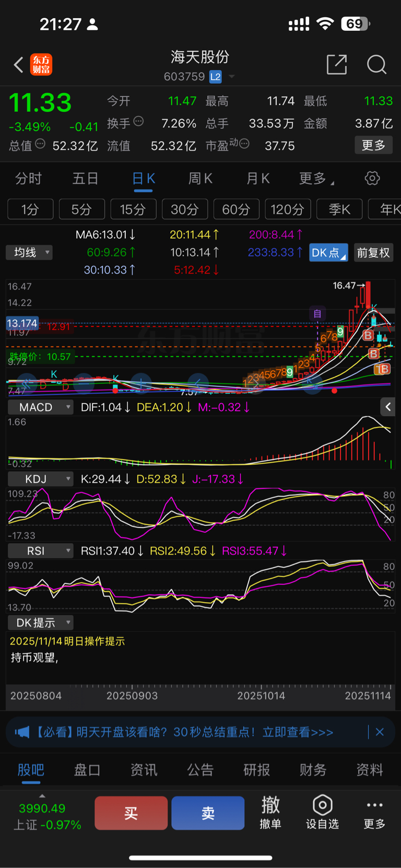Viewport: 401px width, 868px height.
Task: Open the 东方财富 logo icon
Action: (x=41, y=65)
